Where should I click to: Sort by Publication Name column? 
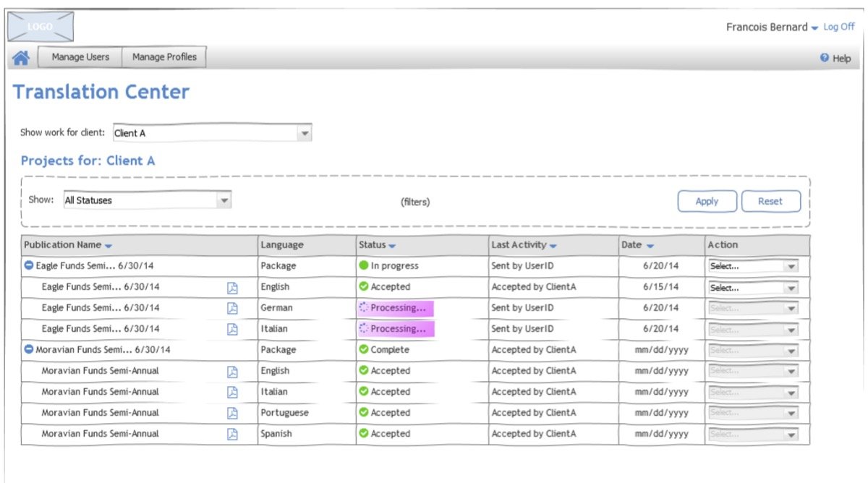(108, 247)
